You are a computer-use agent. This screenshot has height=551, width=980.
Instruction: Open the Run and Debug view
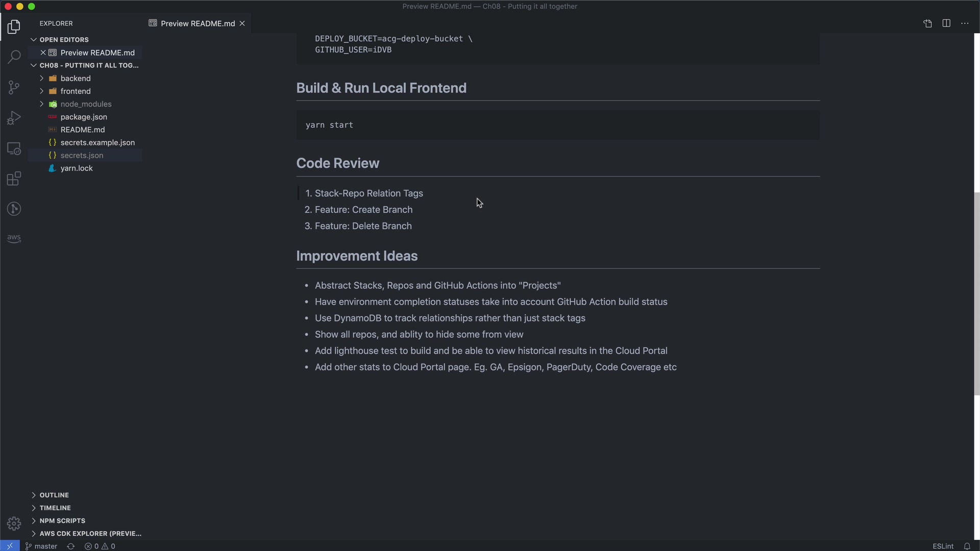coord(14,118)
